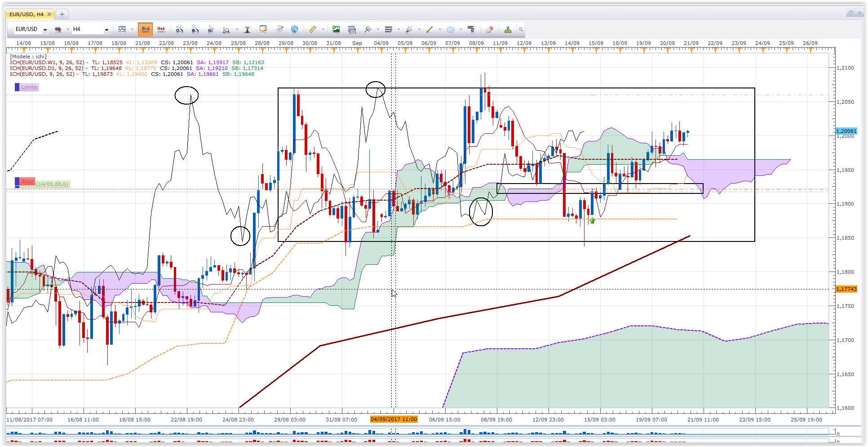Click the auto-fit vertical scale icon
The width and height of the screenshot is (868, 447).
click(247, 30)
